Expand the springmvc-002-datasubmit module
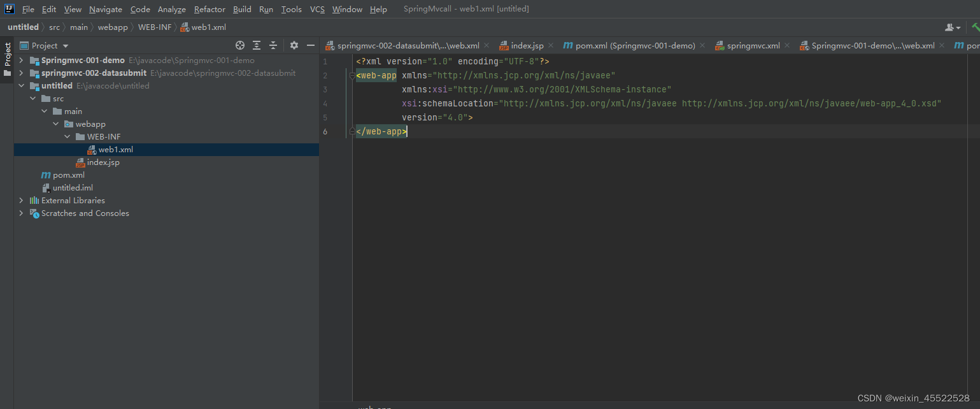The image size is (980, 409). [x=21, y=73]
